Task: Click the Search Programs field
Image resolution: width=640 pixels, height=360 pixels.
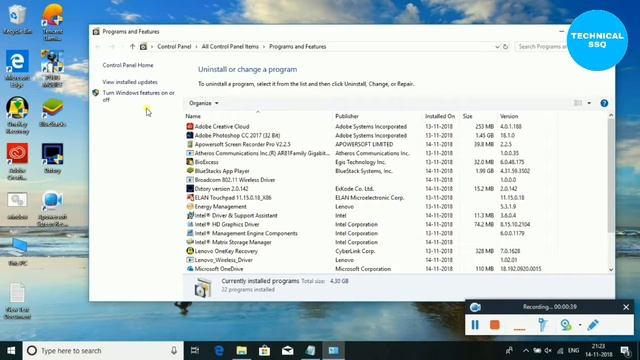Action: 542,47
